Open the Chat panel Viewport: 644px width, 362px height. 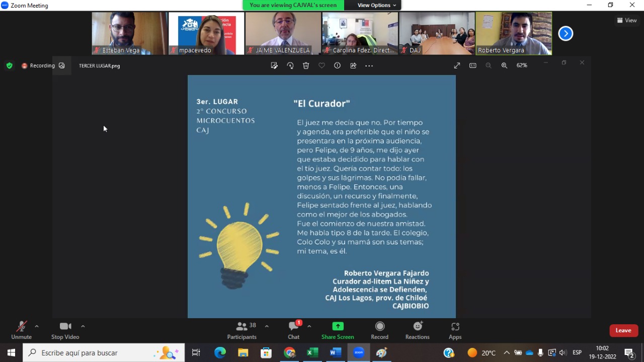[x=293, y=330]
